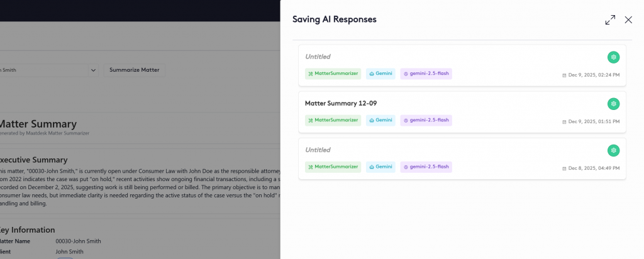Open the Untitled response from Dec 9, 02:24 PM
Image resolution: width=644 pixels, height=259 pixels.
(318, 57)
